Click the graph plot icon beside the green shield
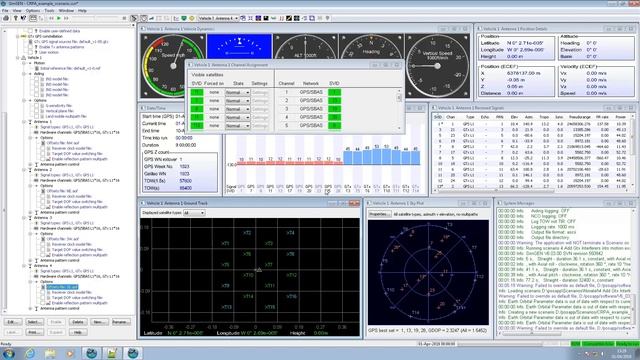640x360 pixels. coord(176,18)
